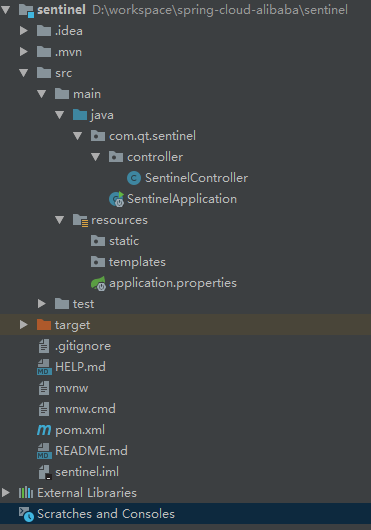This screenshot has height=530, width=371.
Task: Click the HELP.md markdown file icon
Action: (x=44, y=367)
